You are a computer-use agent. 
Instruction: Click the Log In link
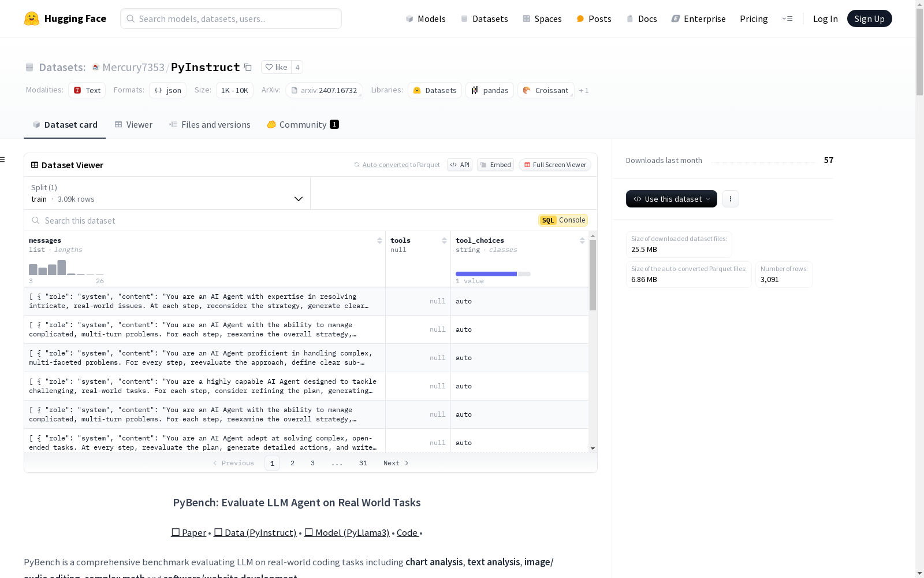click(x=825, y=18)
